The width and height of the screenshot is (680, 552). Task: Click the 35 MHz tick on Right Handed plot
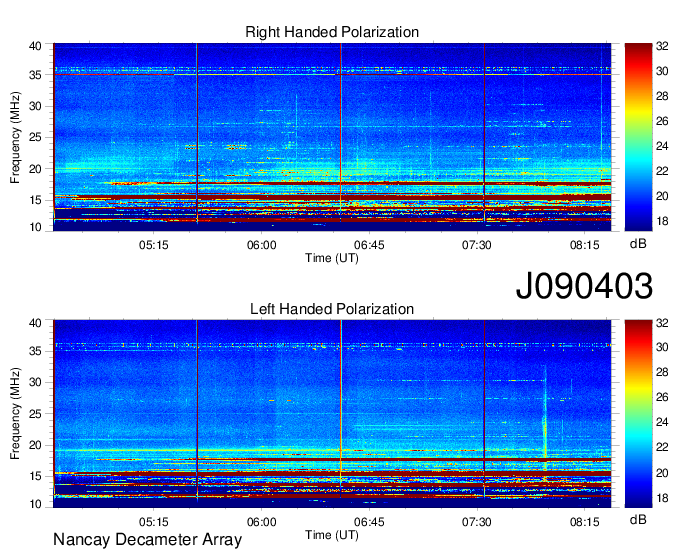(x=35, y=75)
